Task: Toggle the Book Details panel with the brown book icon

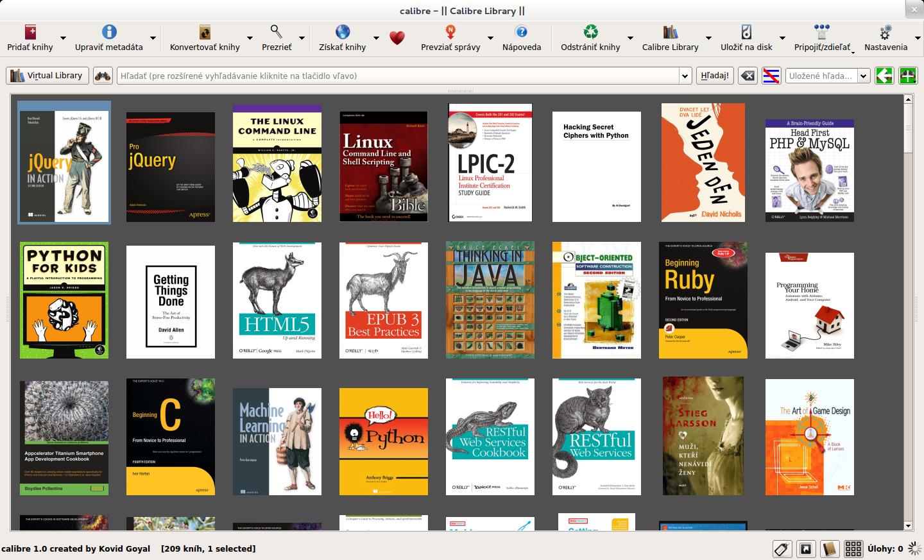Action: pos(829,548)
